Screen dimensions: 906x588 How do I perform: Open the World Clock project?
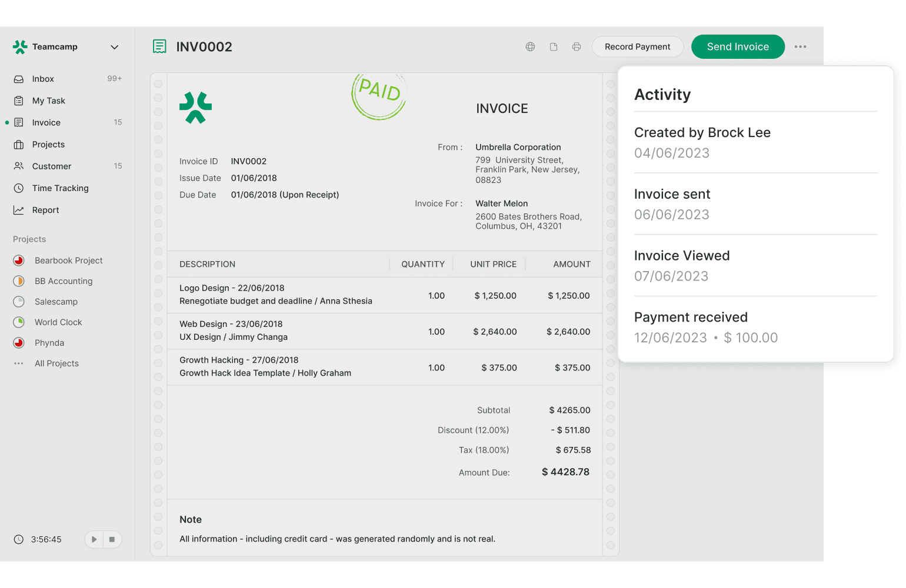[x=58, y=322]
